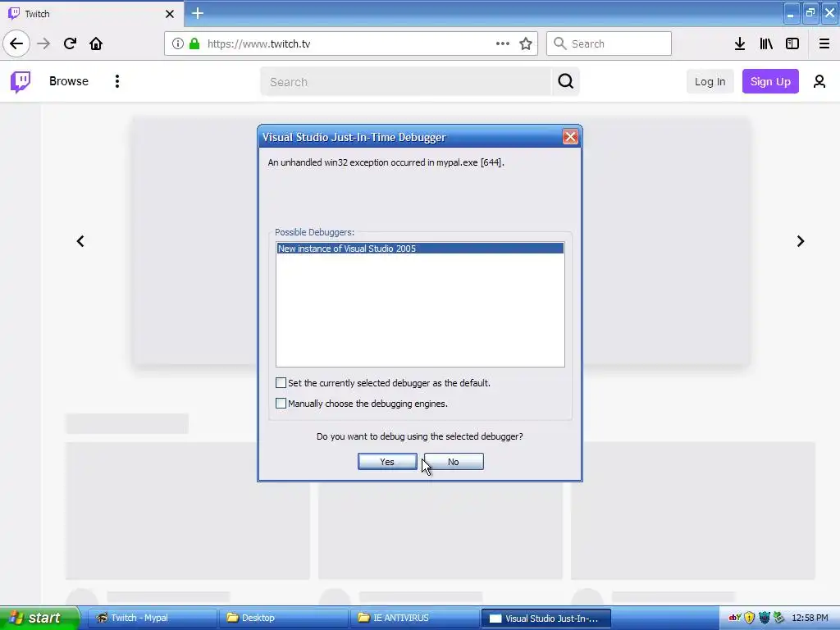840x630 pixels.
Task: Click the blue monster face tray icon
Action: 765,618
